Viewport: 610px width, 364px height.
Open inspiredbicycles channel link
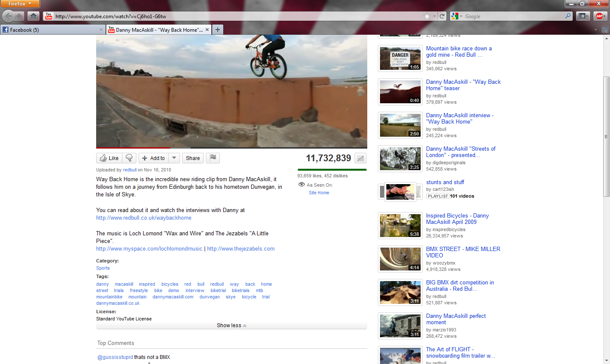(x=449, y=229)
